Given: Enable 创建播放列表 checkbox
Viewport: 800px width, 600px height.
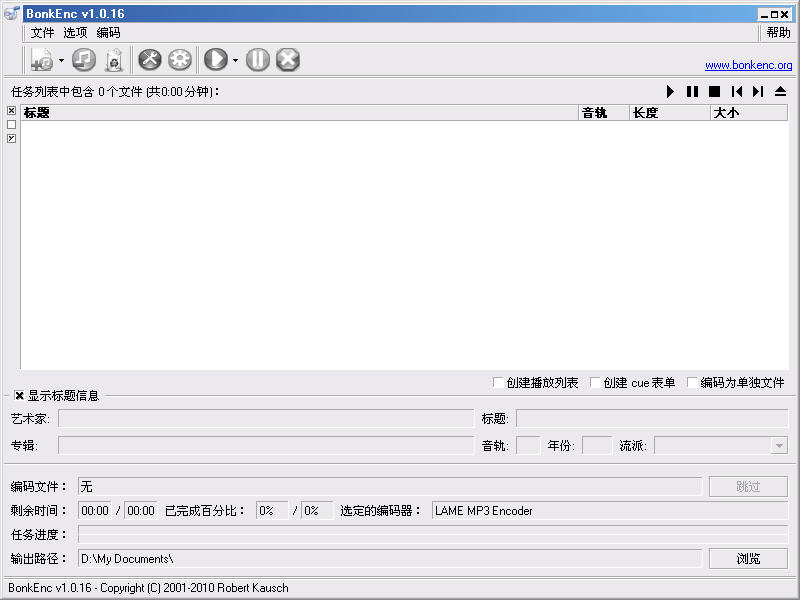Looking at the screenshot, I should click(498, 382).
